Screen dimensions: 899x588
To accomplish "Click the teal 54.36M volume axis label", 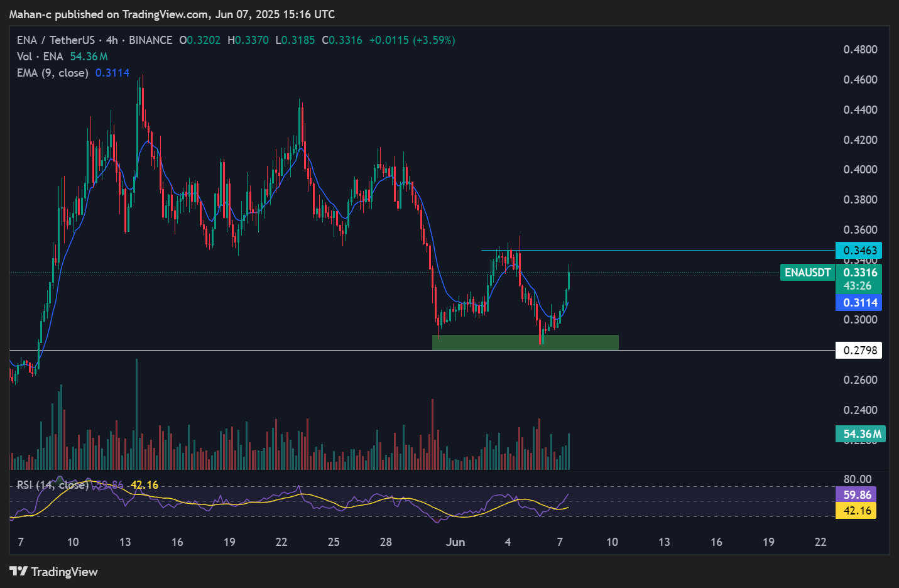I will click(x=861, y=434).
